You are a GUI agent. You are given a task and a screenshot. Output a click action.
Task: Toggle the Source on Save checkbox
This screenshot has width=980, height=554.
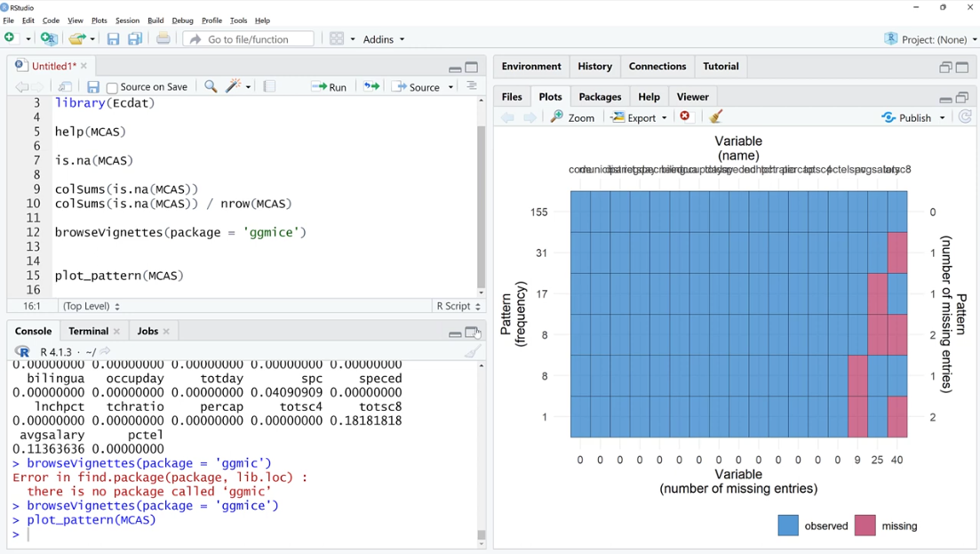coord(112,87)
